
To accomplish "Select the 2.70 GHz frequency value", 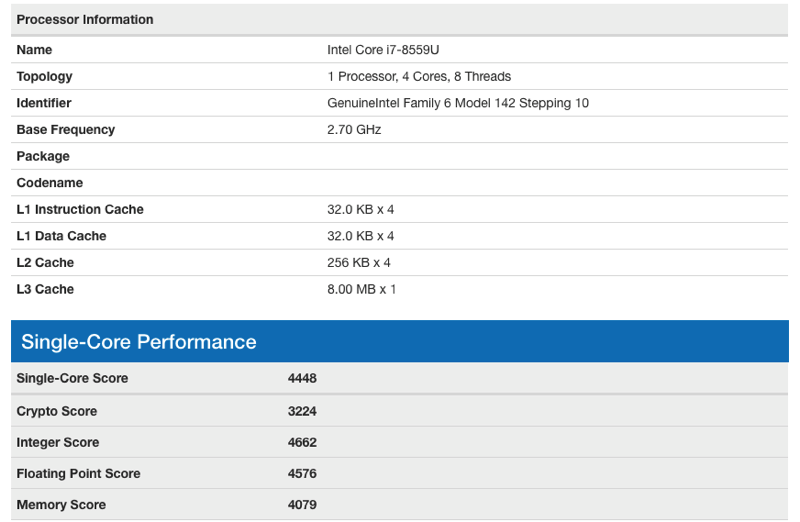I will point(354,130).
